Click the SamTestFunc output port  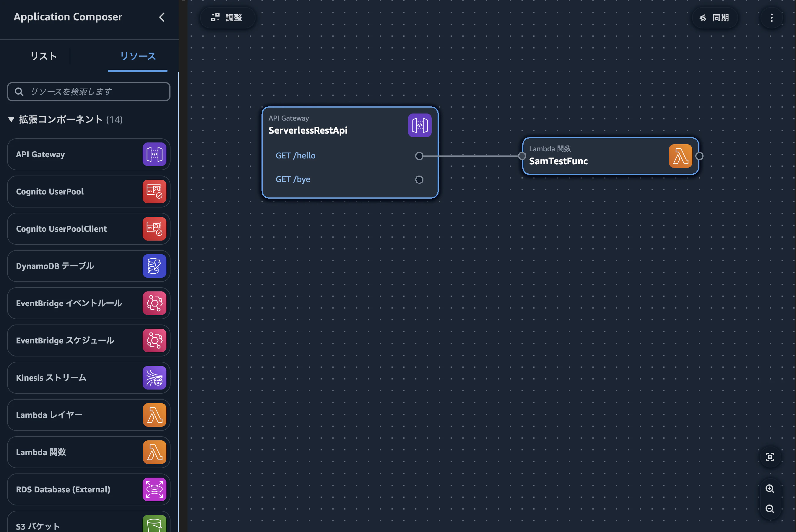699,156
